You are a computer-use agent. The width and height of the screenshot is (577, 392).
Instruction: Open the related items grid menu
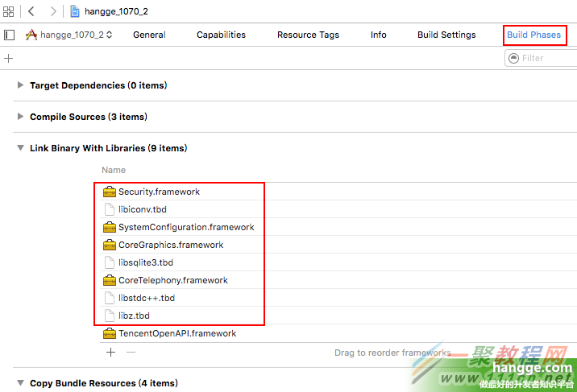(9, 11)
